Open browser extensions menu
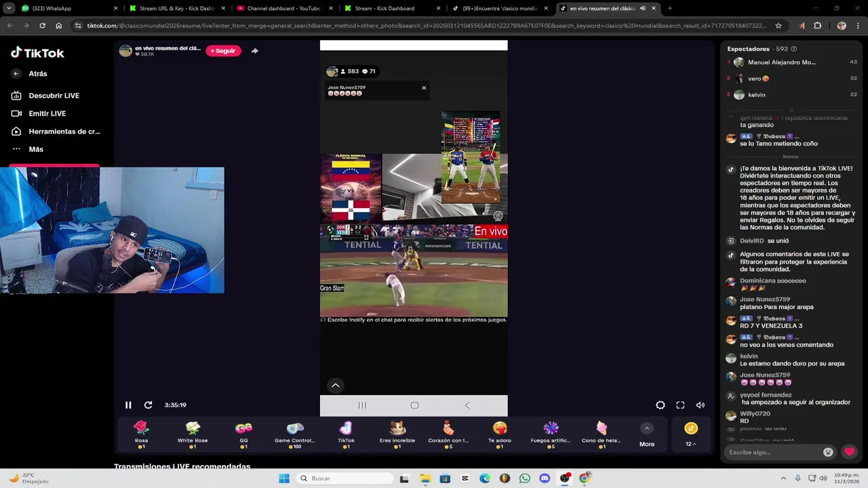 (817, 26)
